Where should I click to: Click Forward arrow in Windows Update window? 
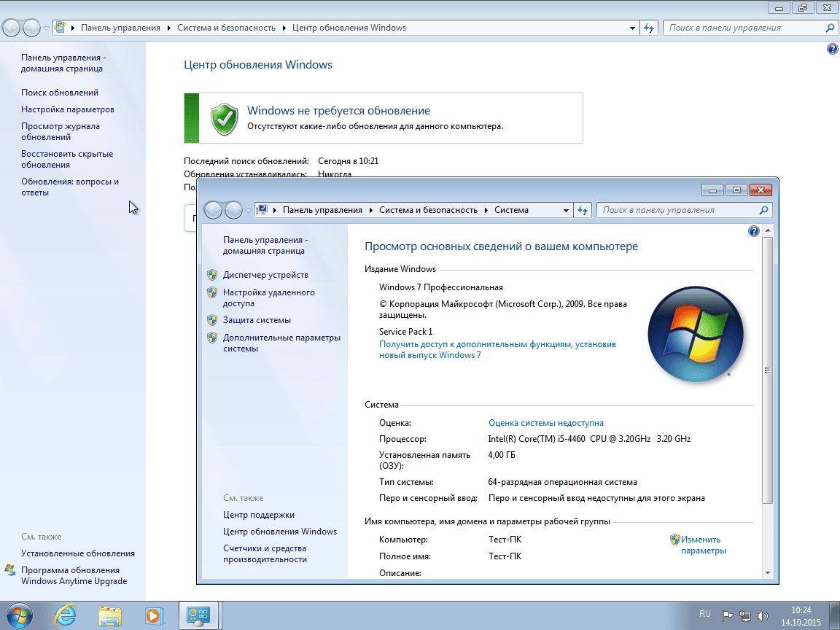click(31, 28)
